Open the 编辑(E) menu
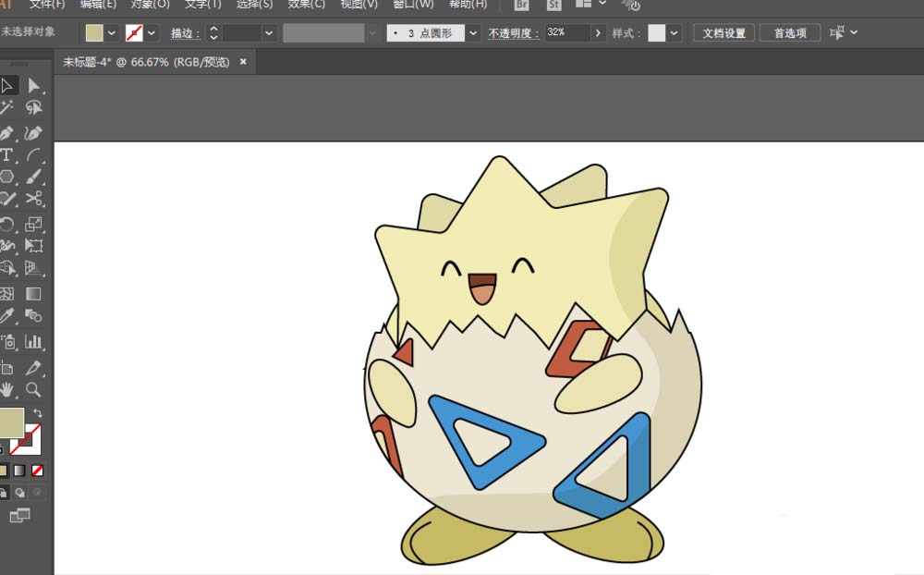 pyautogui.click(x=99, y=4)
